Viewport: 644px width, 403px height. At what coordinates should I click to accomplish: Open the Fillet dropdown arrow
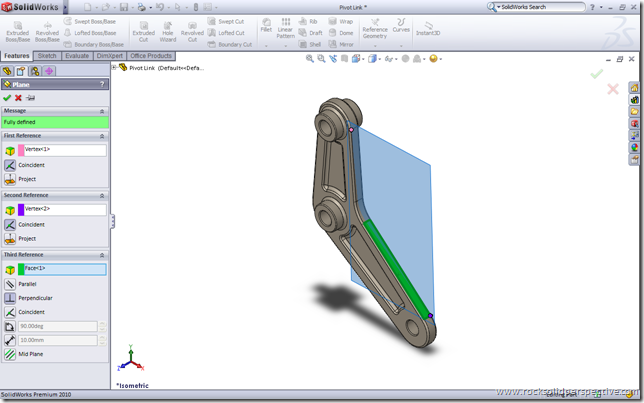point(266,46)
